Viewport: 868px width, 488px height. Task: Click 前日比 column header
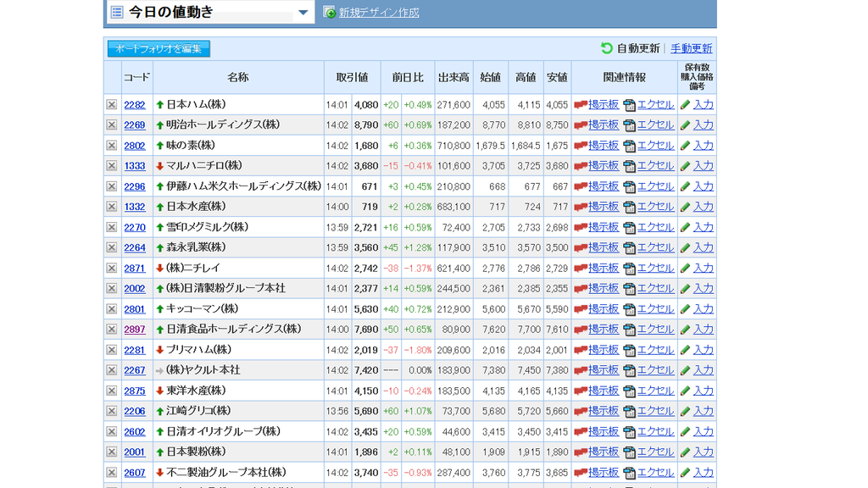[408, 77]
